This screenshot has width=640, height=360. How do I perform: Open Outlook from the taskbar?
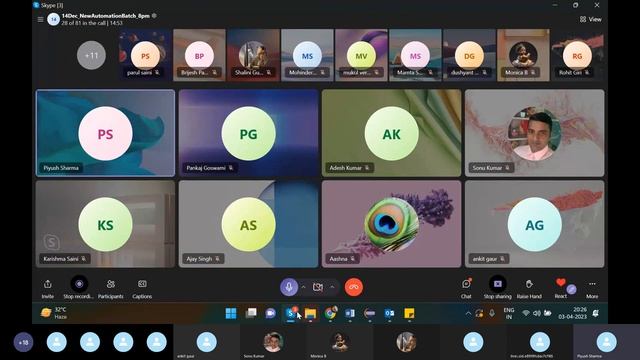(x=389, y=313)
